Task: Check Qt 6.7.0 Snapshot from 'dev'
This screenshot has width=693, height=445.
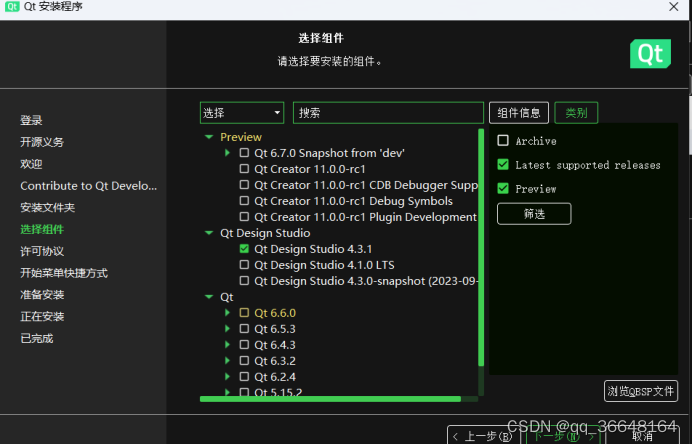Action: click(x=244, y=153)
